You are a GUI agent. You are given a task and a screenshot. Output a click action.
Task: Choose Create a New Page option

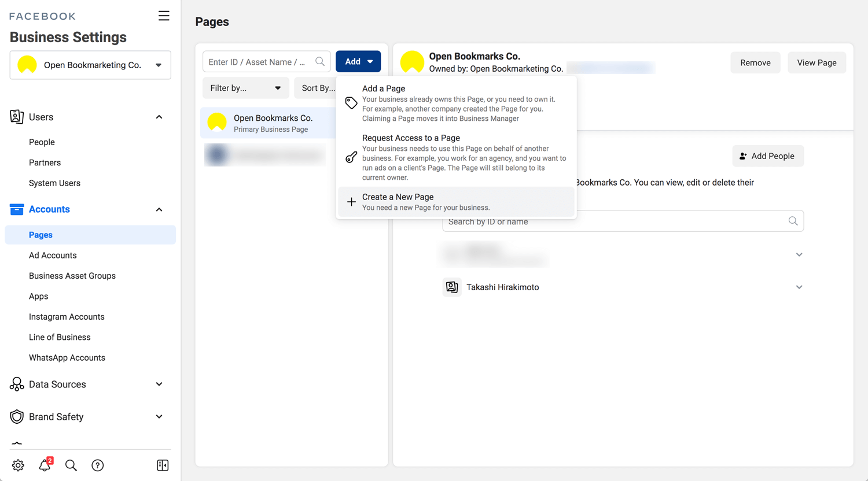tap(456, 202)
